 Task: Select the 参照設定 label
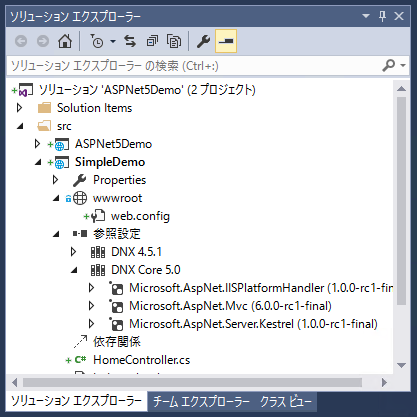[x=117, y=234]
